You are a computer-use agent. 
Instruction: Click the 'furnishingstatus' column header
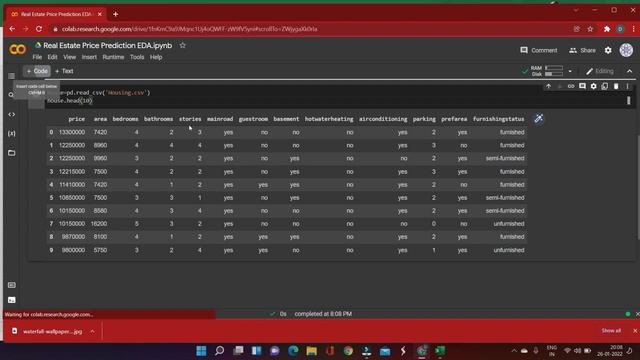pos(498,119)
